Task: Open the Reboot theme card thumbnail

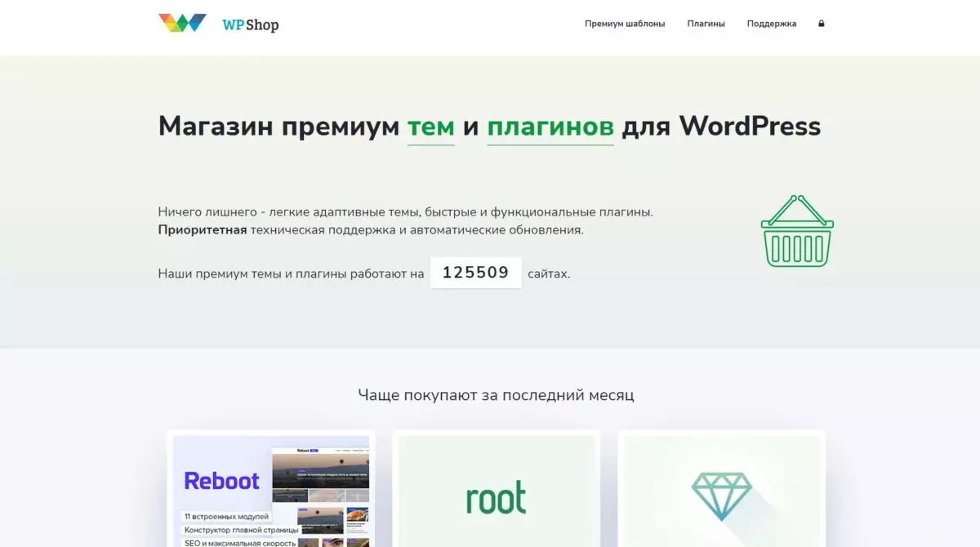Action: [271, 491]
